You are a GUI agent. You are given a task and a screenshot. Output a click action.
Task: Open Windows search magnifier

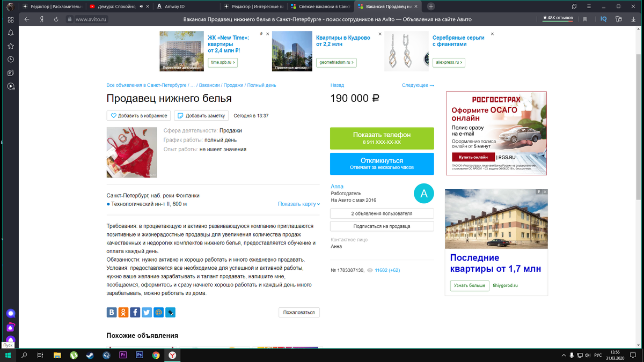click(24, 355)
